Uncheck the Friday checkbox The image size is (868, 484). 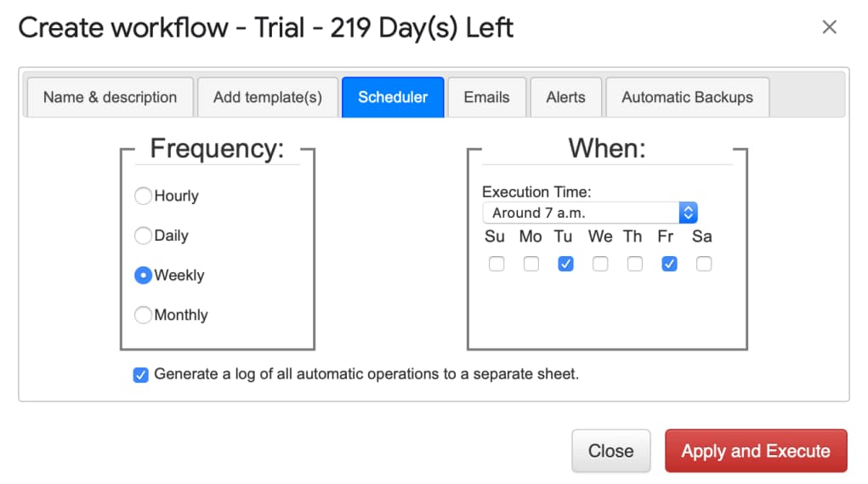[x=669, y=265]
